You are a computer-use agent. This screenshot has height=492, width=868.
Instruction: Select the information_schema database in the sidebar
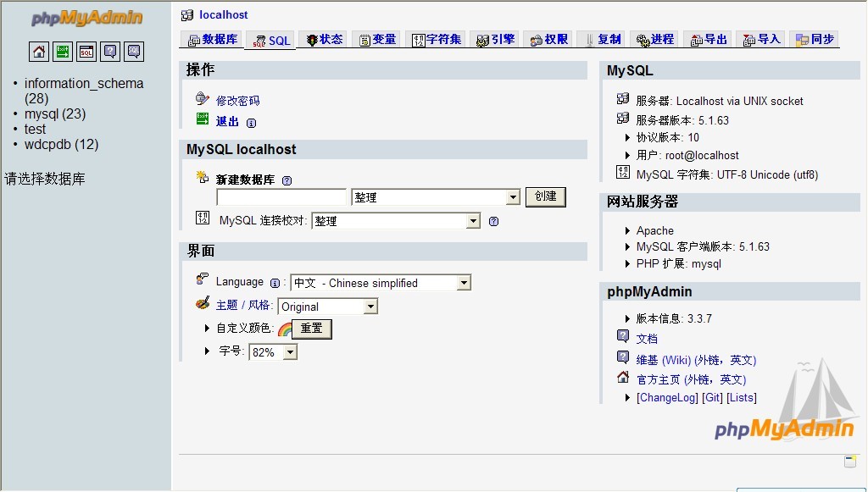84,91
